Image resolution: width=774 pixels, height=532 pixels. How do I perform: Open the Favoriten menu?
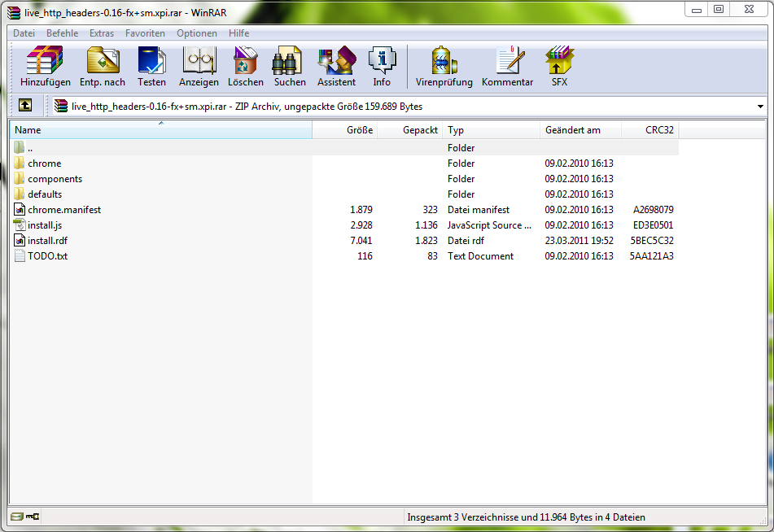coord(145,33)
